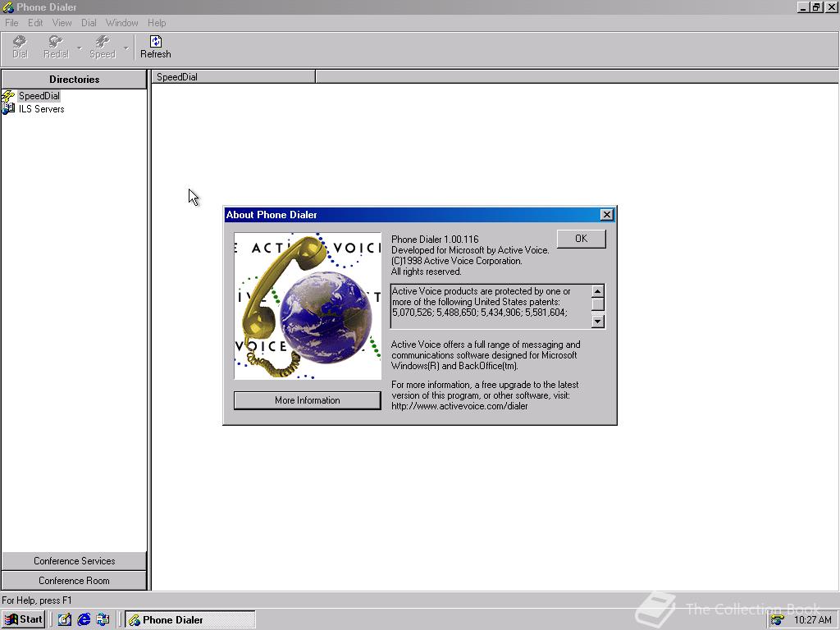Screen dimensions: 840x630
Task: Open the Help menu
Action: pyautogui.click(x=157, y=22)
